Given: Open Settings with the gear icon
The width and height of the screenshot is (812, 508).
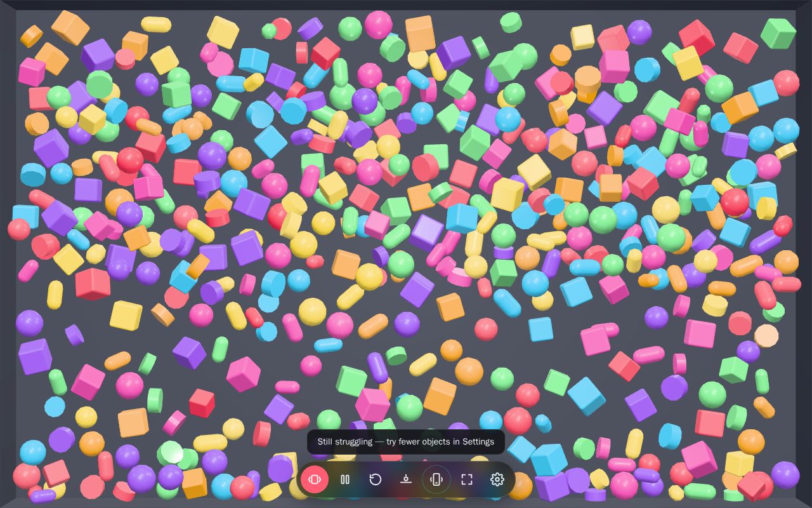Looking at the screenshot, I should 497,479.
